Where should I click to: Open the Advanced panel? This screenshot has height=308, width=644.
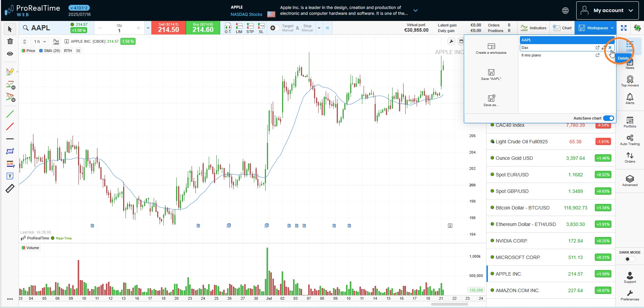(630, 181)
